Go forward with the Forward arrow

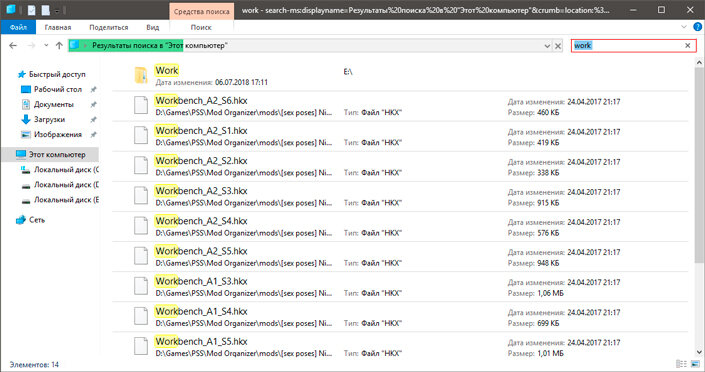[31, 45]
